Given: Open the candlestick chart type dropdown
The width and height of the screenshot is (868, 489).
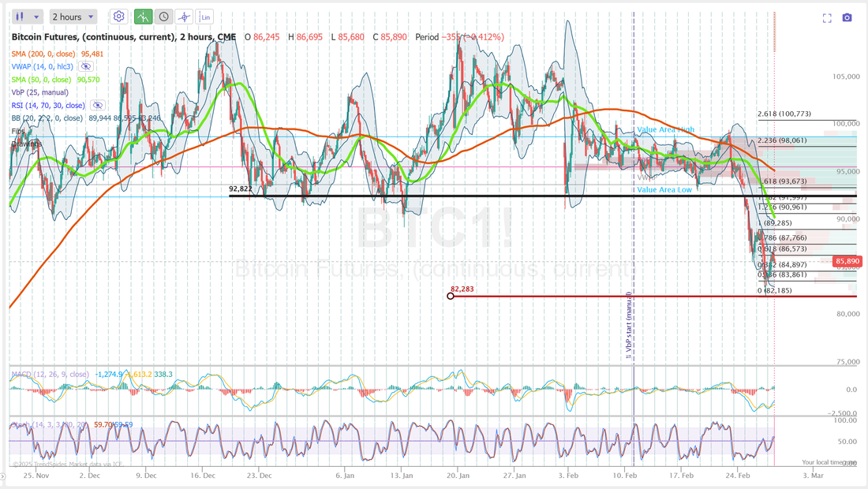Looking at the screenshot, I should click(27, 17).
